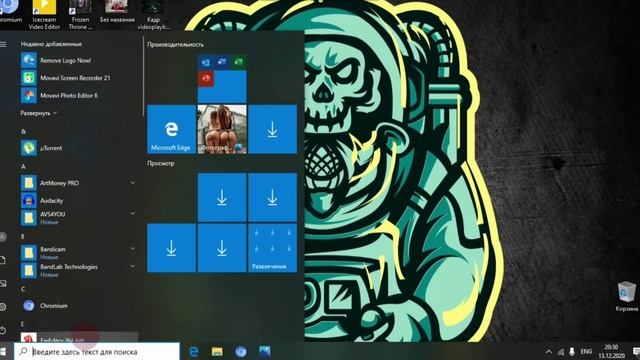Open Microsoft Edge from the taskbar
The image size is (640, 360).
pyautogui.click(x=194, y=351)
